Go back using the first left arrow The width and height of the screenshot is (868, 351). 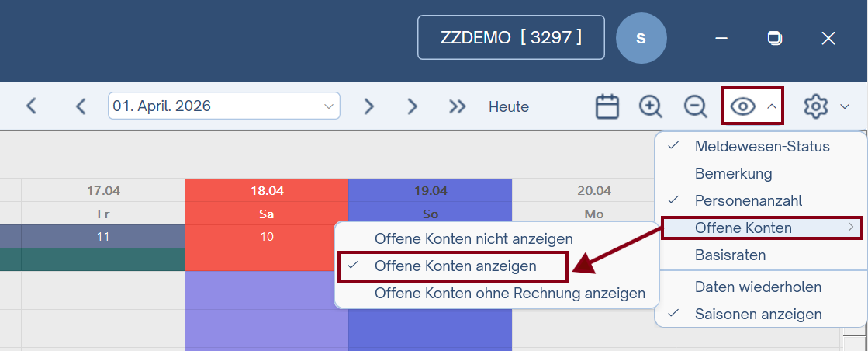point(31,106)
